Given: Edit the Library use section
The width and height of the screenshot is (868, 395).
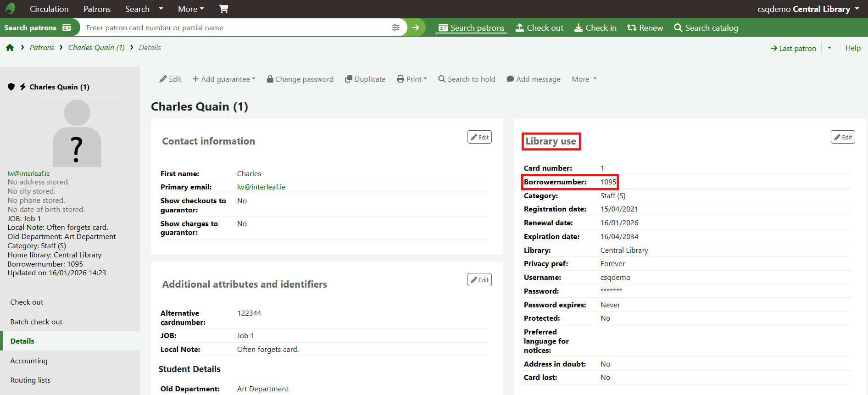Looking at the screenshot, I should pyautogui.click(x=843, y=137).
